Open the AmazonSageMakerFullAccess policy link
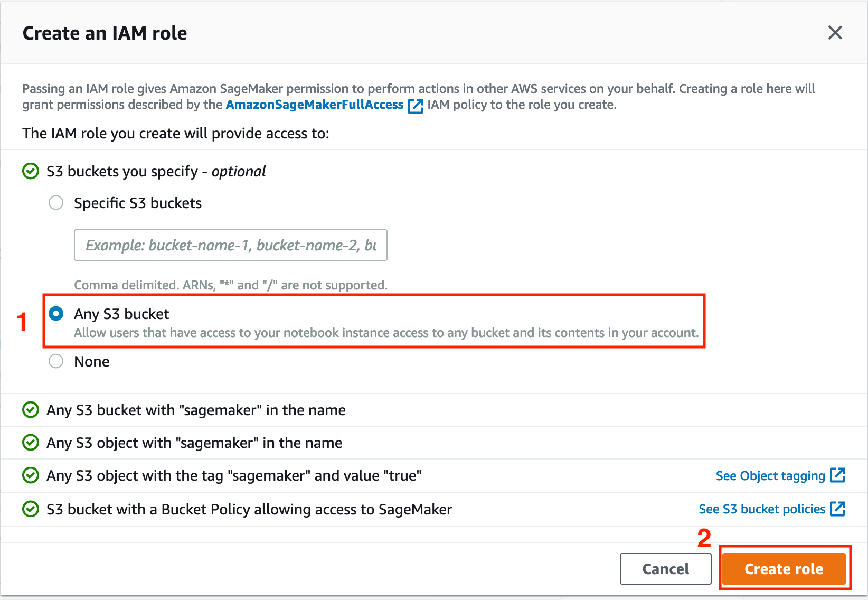This screenshot has width=868, height=600. (315, 105)
